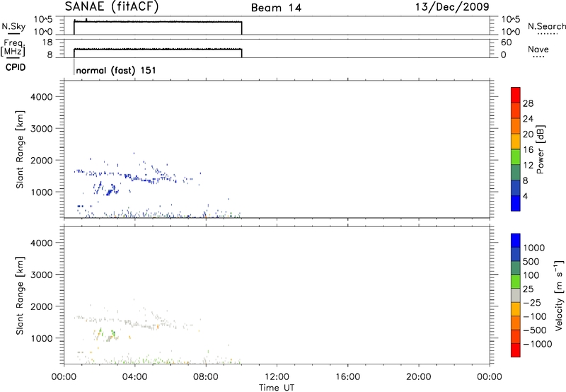
Task: Click the Freq. [MHz] axis label
Action: tap(13, 47)
